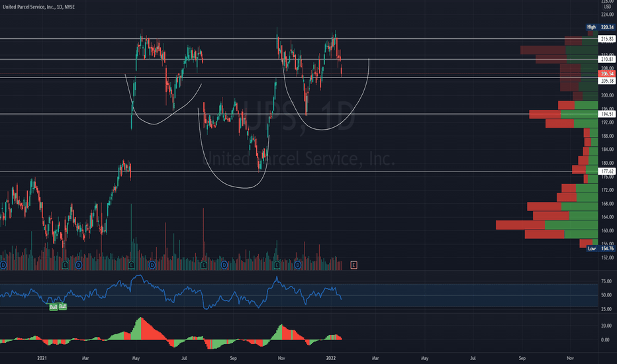Click the last Nov label on time axis

570,358
